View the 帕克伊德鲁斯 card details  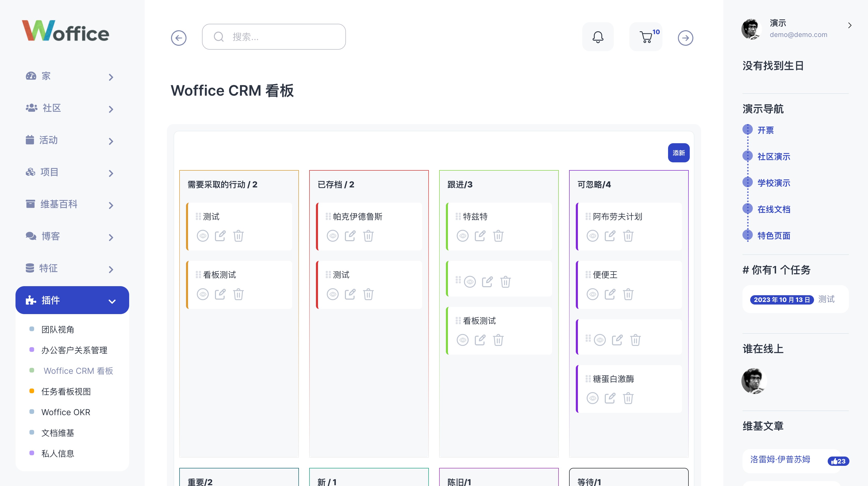click(x=333, y=236)
